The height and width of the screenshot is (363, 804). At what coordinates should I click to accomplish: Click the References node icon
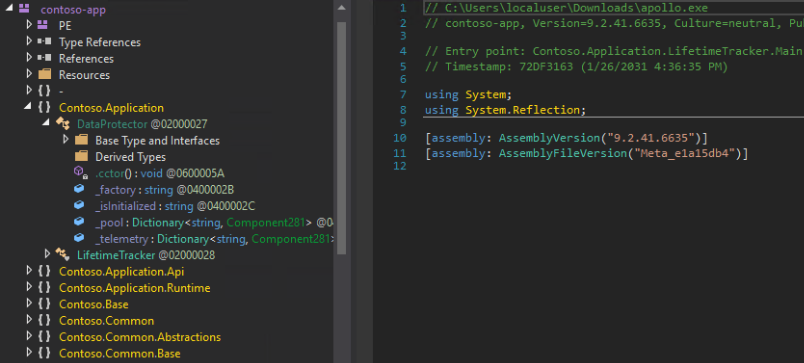click(44, 58)
